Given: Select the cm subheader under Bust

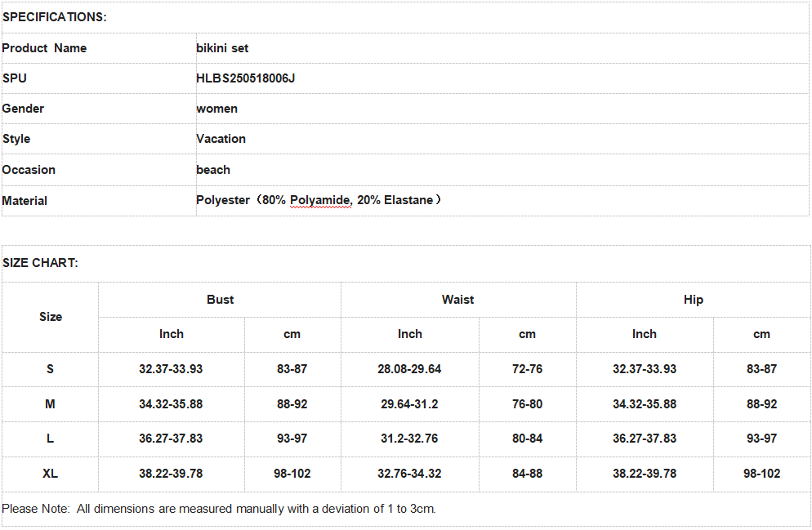Looking at the screenshot, I should [292, 334].
